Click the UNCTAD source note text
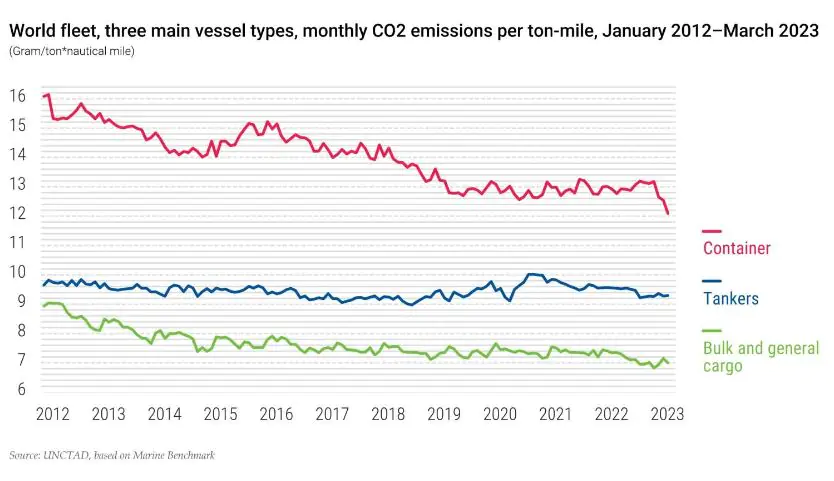The width and height of the screenshot is (834, 481). (x=113, y=455)
